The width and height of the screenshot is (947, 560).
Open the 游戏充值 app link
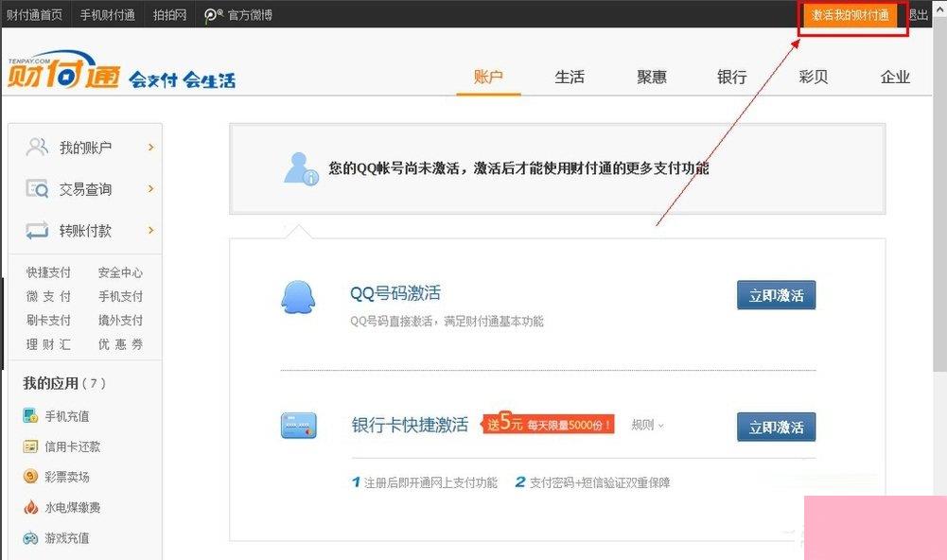67,537
